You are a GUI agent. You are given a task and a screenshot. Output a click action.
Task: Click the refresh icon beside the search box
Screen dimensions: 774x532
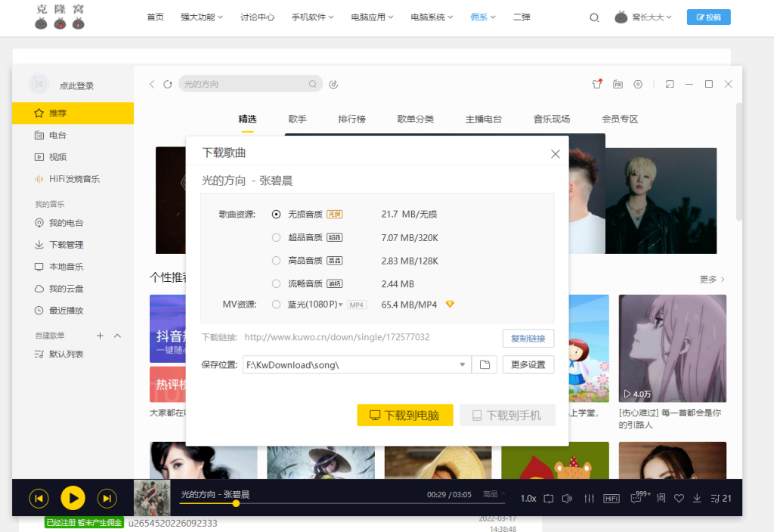168,85
